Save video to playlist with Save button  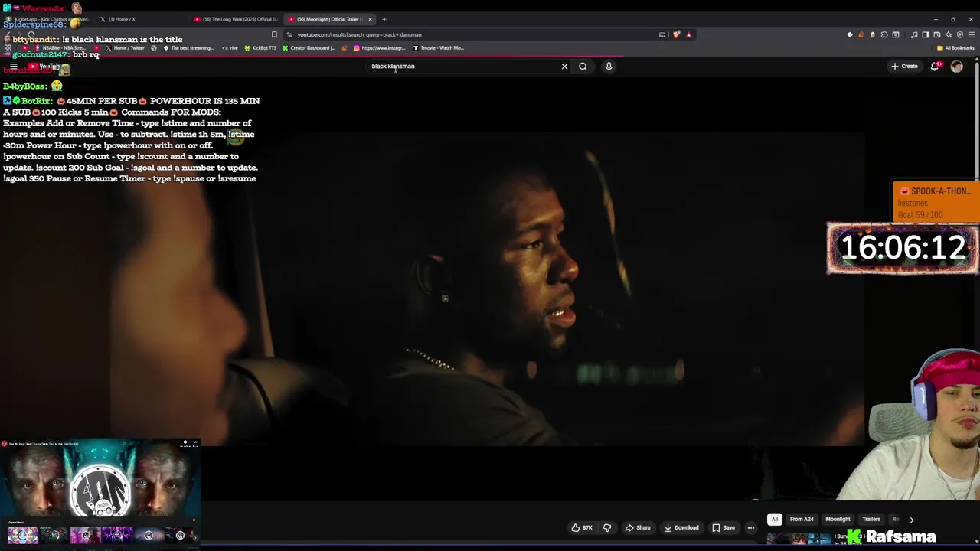(724, 527)
